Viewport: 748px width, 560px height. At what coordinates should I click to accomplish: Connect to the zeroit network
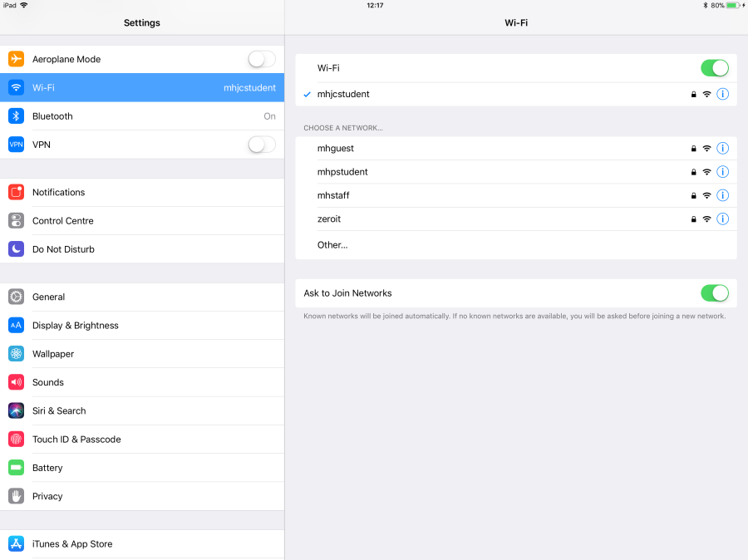(x=329, y=219)
